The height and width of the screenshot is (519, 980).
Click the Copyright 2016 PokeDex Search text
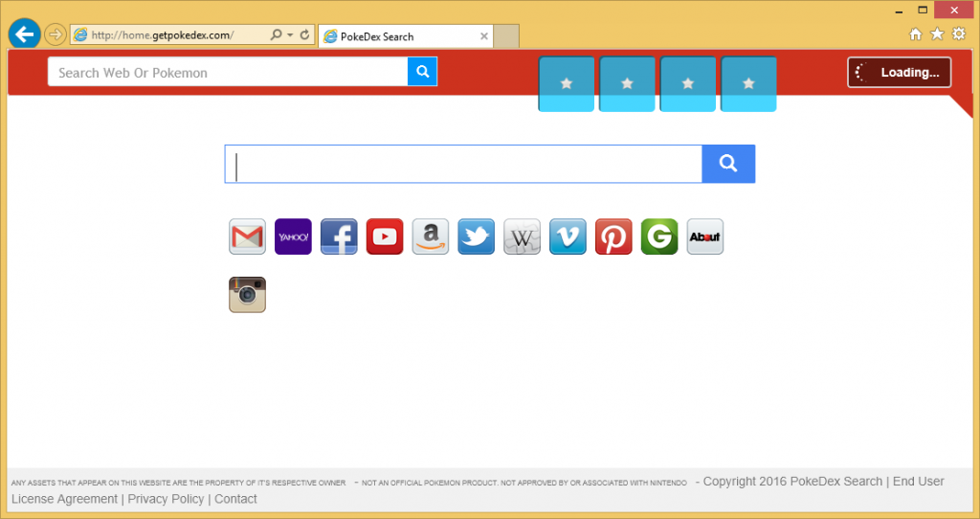[792, 482]
